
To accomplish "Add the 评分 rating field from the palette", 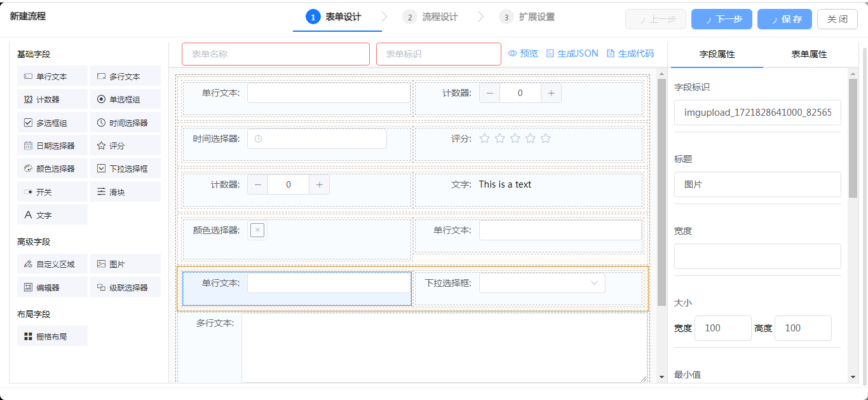I will (x=125, y=146).
